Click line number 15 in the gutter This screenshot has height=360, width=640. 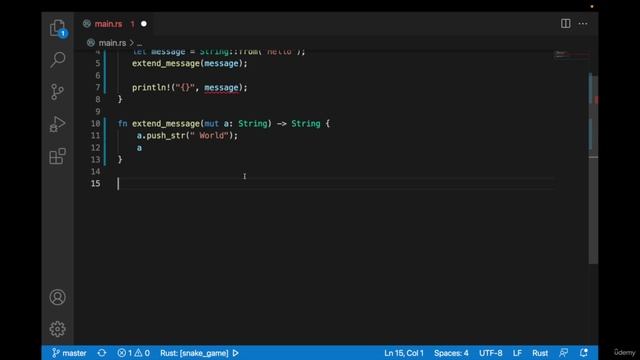pos(96,184)
